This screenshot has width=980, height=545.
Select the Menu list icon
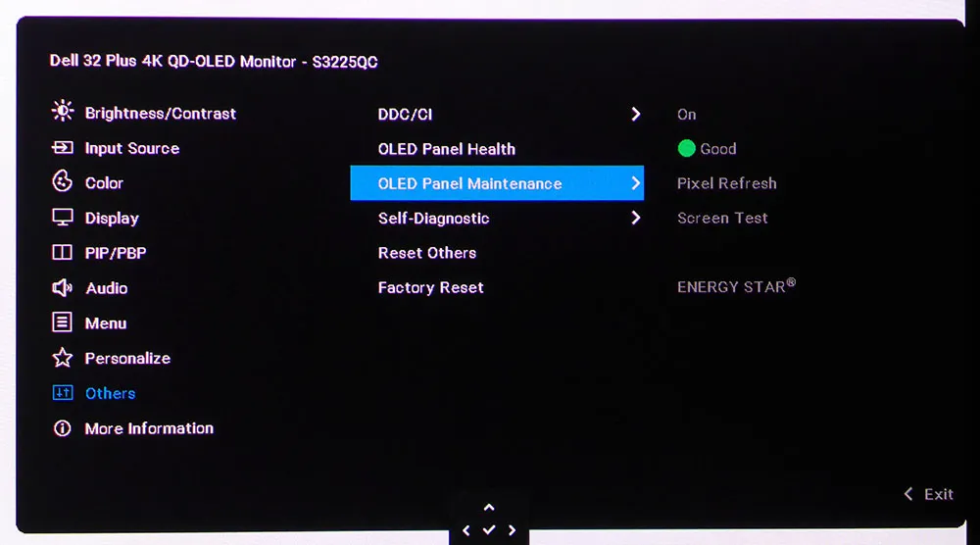(x=62, y=322)
